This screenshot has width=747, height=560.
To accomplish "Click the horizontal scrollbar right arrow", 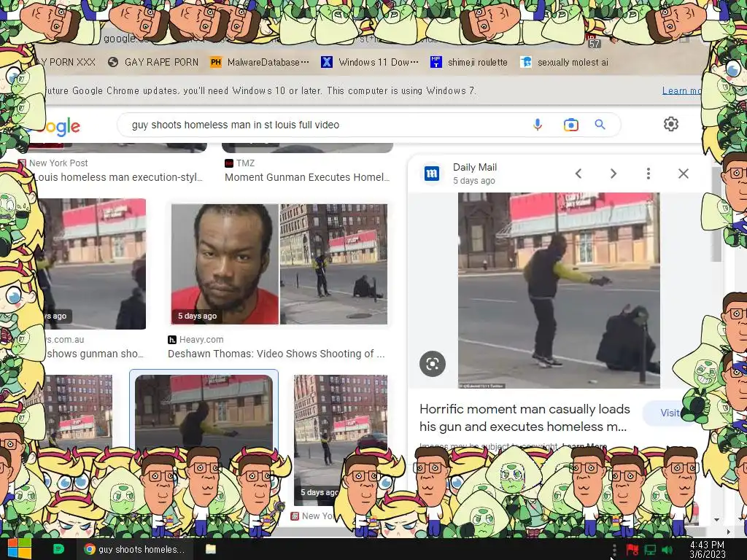I will (x=729, y=532).
